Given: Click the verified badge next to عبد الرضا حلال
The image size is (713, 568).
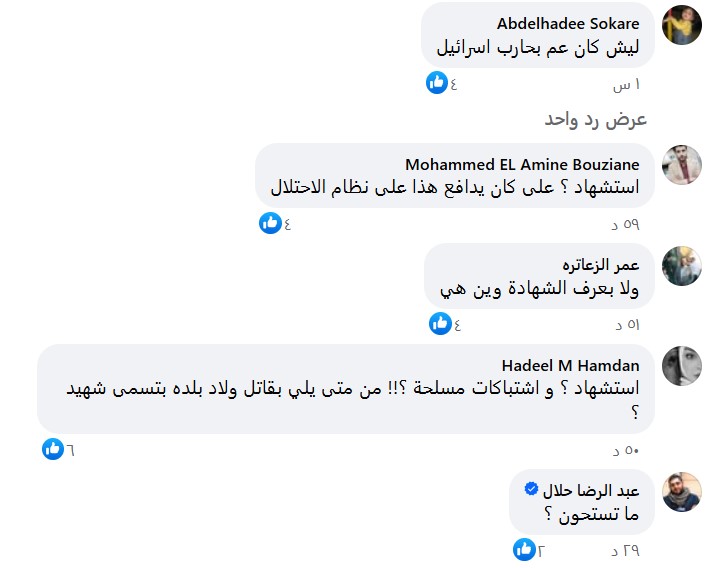Looking at the screenshot, I should [x=532, y=489].
